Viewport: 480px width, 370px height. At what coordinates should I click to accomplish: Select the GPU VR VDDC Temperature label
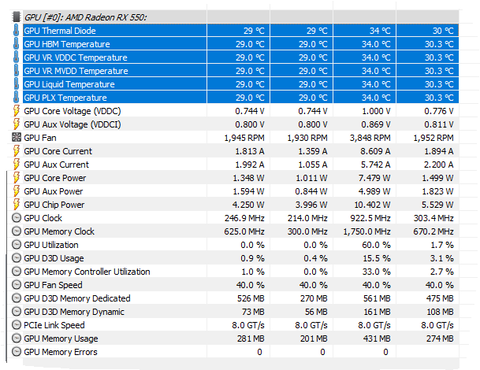pos(75,57)
